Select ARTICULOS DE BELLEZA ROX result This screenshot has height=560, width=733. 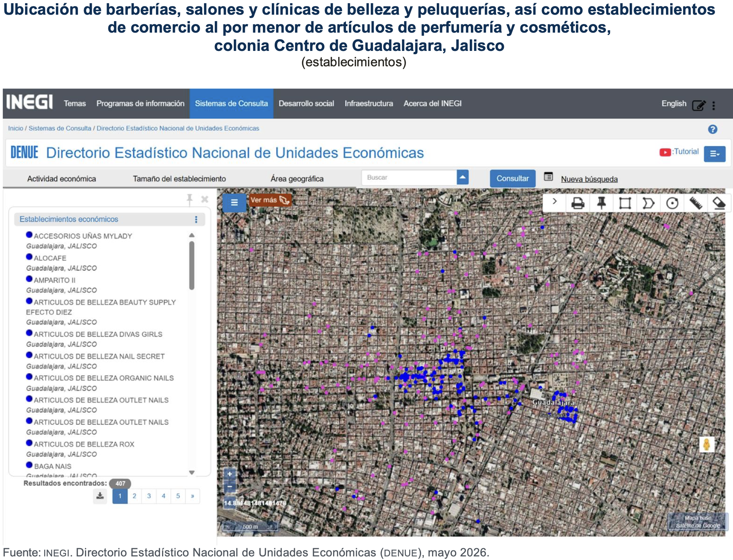coord(84,444)
